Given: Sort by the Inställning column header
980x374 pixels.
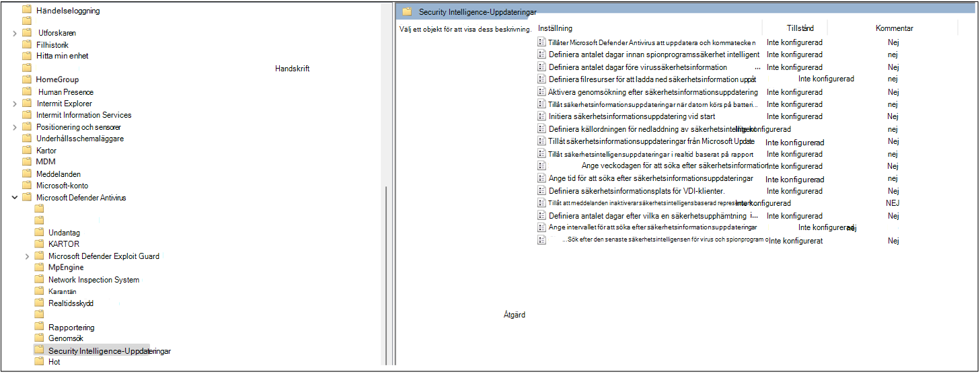Looking at the screenshot, I should click(556, 28).
